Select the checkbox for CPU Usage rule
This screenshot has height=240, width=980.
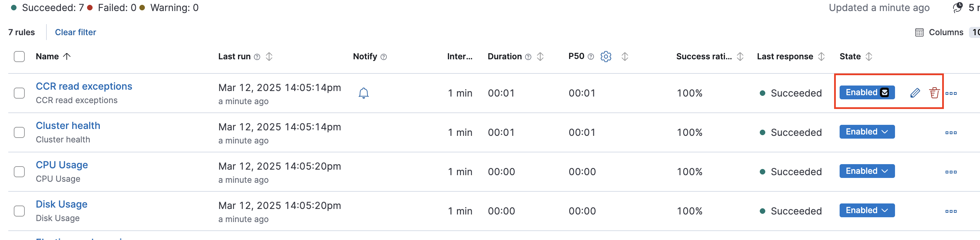[x=19, y=171]
